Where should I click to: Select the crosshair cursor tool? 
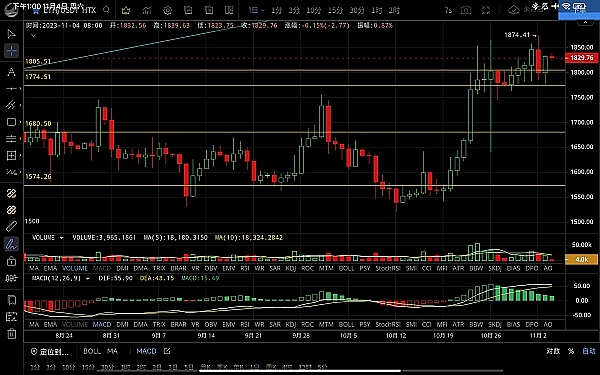coord(11,51)
